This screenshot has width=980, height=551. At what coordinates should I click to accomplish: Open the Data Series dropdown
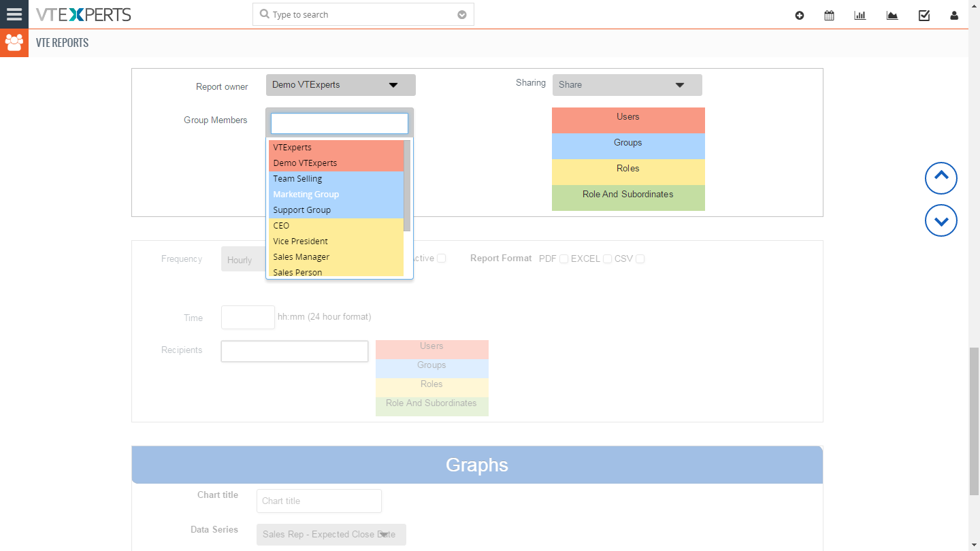[x=331, y=535]
